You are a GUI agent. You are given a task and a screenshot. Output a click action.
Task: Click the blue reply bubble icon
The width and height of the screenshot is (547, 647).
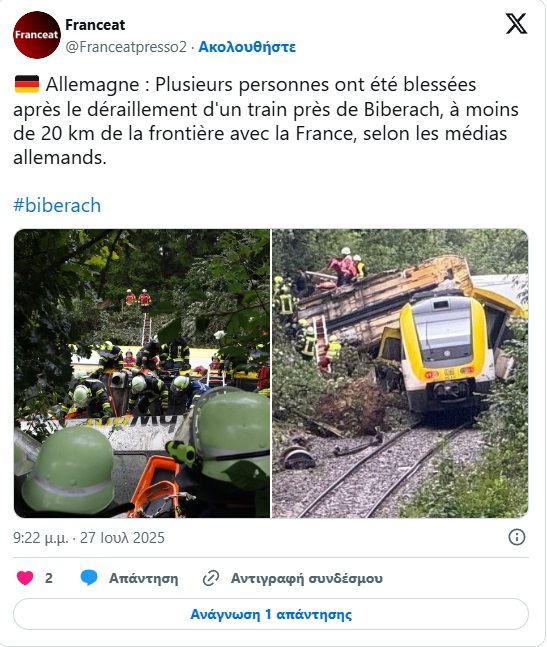click(89, 578)
